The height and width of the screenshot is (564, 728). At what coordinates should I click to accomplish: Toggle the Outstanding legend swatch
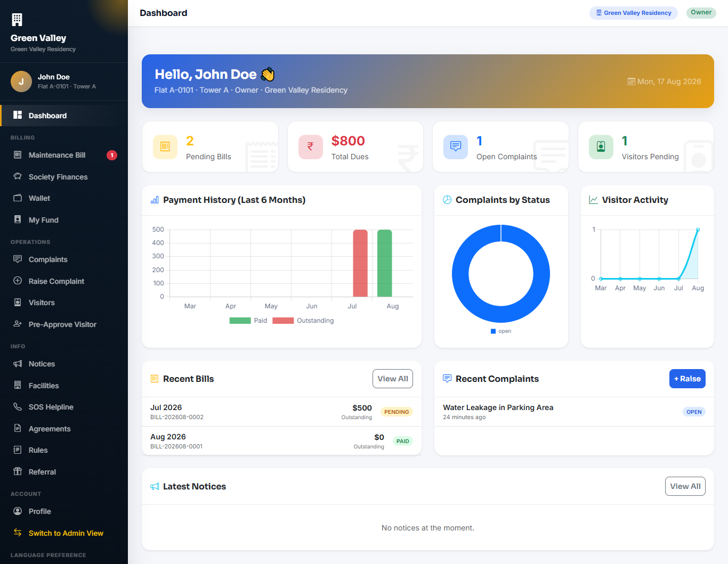click(x=283, y=321)
